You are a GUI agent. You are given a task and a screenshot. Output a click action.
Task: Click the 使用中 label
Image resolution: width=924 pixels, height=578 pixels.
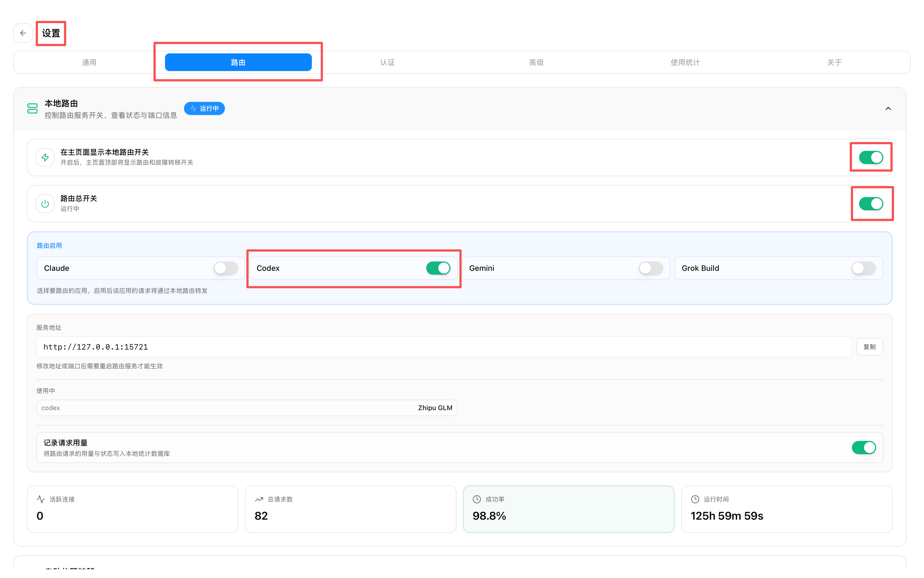(45, 391)
